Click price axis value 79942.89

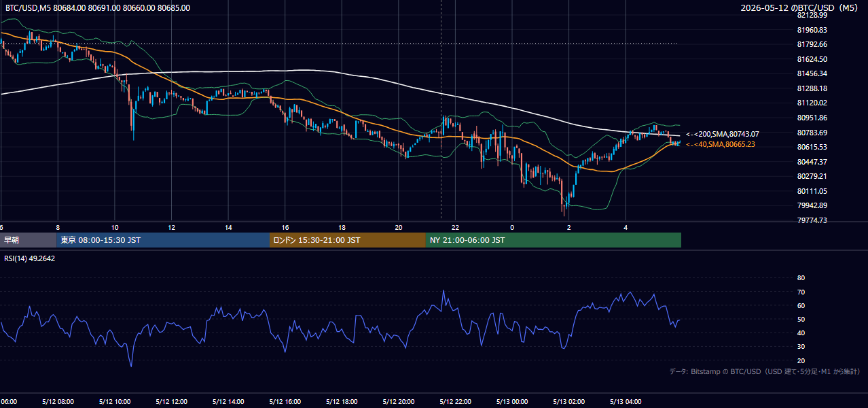pyautogui.click(x=812, y=205)
